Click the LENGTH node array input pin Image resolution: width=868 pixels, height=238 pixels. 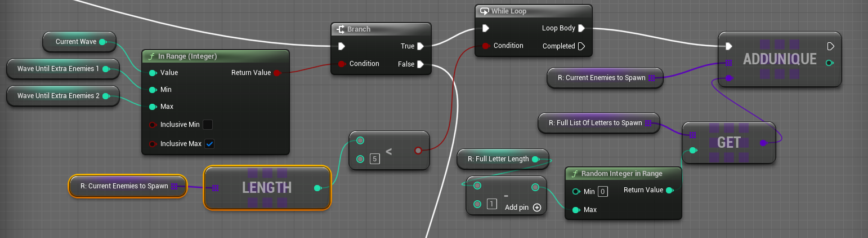coord(215,188)
